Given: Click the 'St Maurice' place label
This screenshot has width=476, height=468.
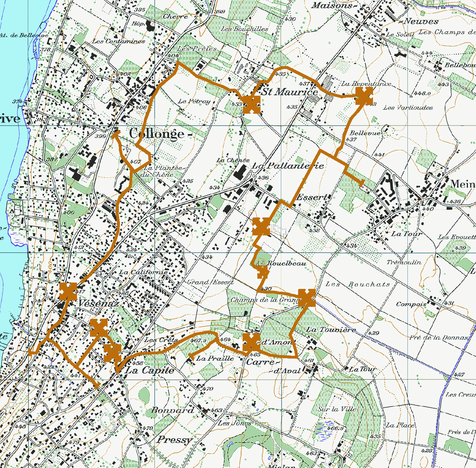Looking at the screenshot, I should click(290, 92).
